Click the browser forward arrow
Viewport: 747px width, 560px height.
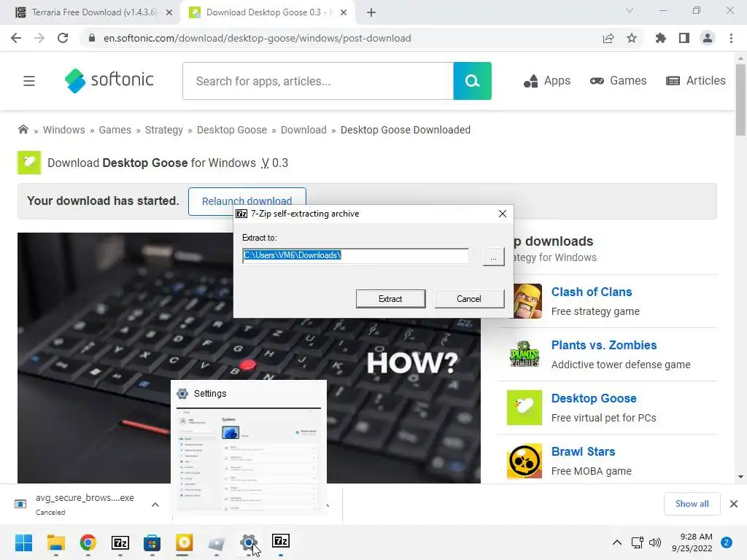click(x=39, y=38)
